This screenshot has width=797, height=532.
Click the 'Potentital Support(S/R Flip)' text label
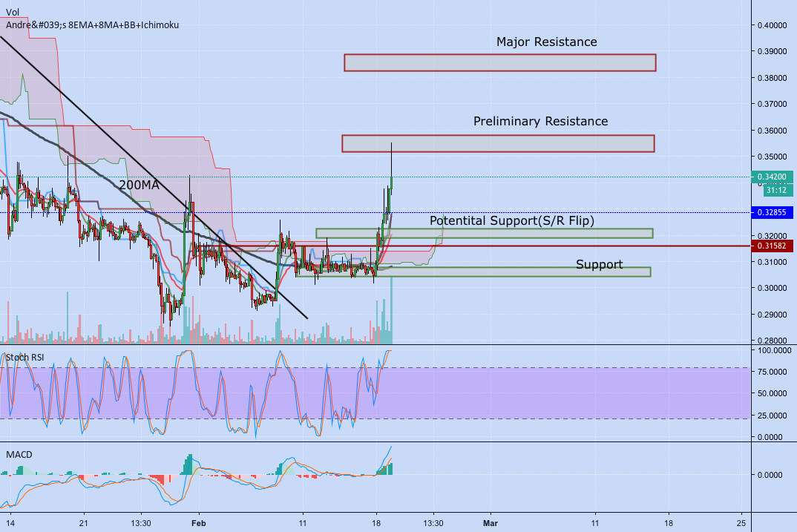[512, 220]
